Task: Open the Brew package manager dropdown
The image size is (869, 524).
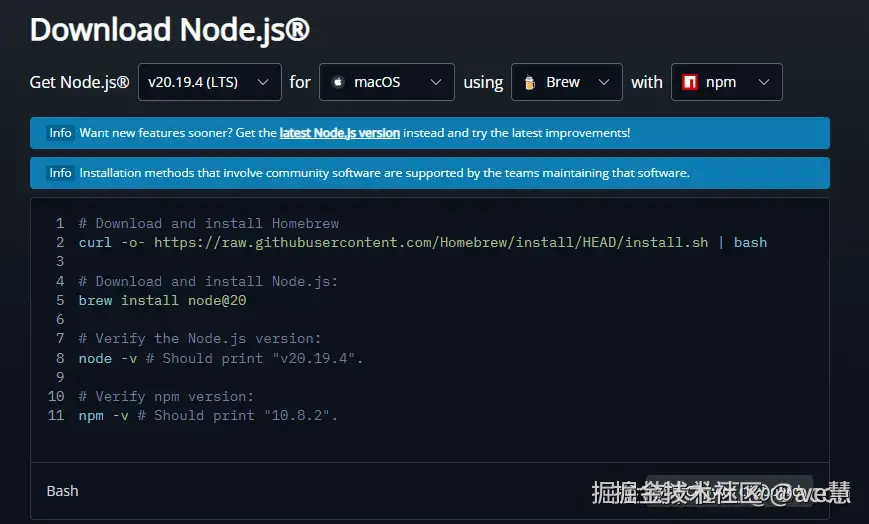Action: tap(566, 82)
